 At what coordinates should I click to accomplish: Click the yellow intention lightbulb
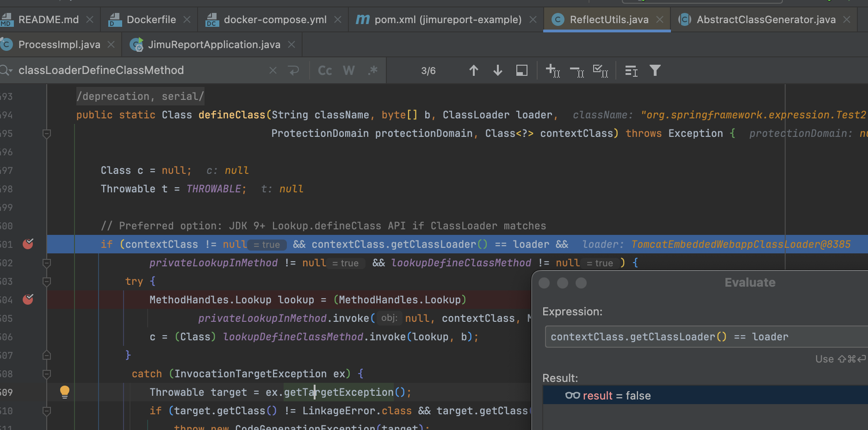pyautogui.click(x=65, y=392)
